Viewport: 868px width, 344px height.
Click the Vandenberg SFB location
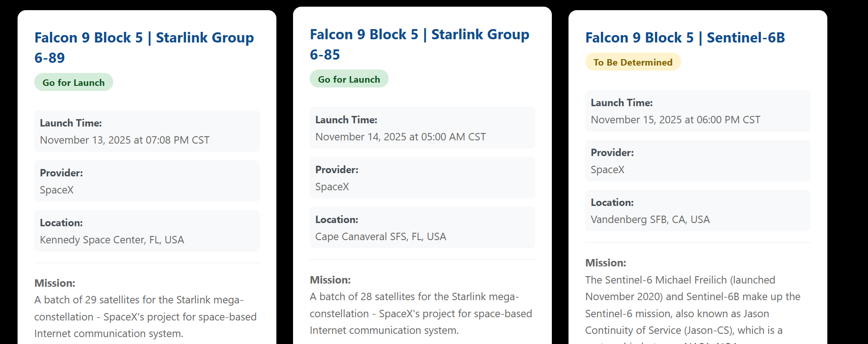pos(650,219)
